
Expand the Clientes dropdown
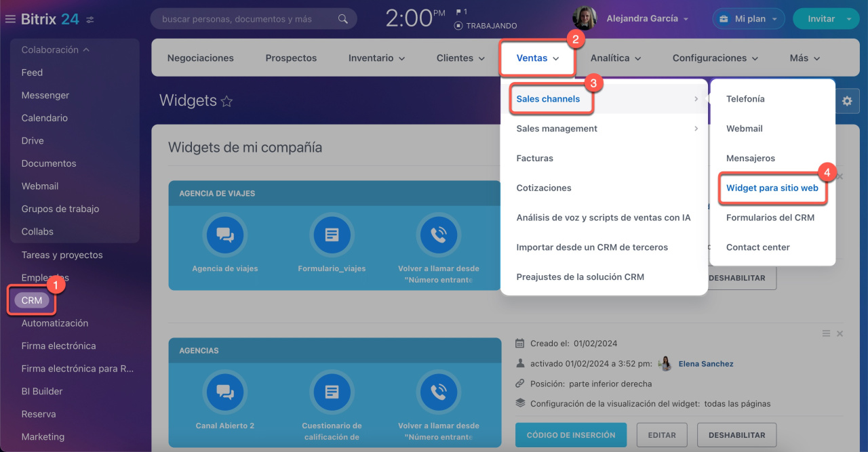(461, 58)
